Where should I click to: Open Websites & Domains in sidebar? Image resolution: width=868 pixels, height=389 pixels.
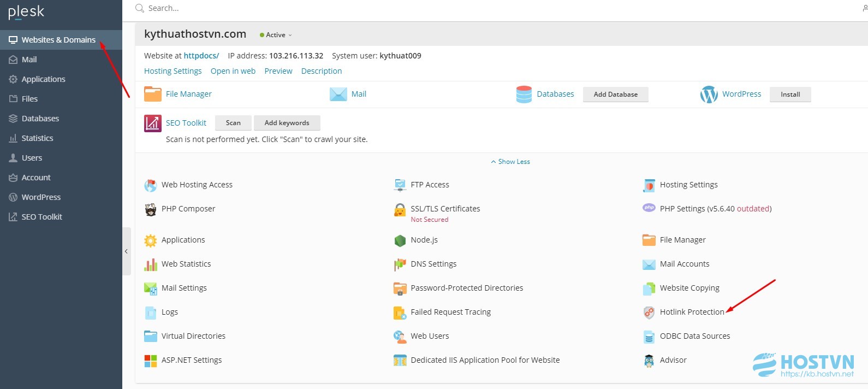coord(61,40)
